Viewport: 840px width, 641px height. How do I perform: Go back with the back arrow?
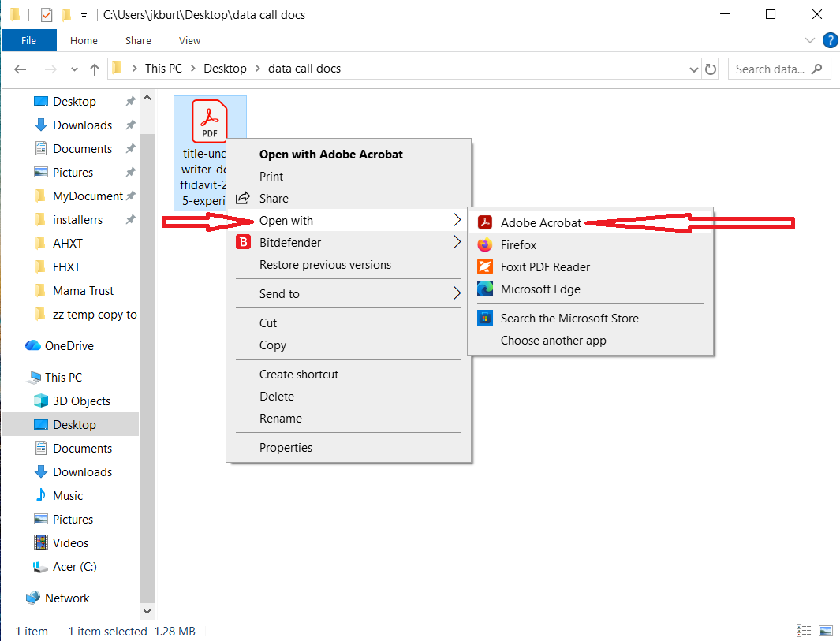click(x=21, y=69)
